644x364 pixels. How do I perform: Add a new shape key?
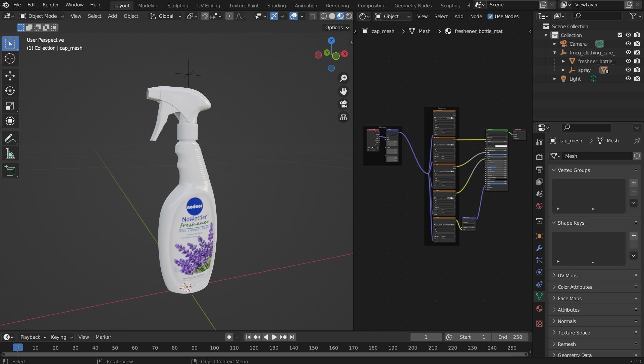tap(634, 236)
